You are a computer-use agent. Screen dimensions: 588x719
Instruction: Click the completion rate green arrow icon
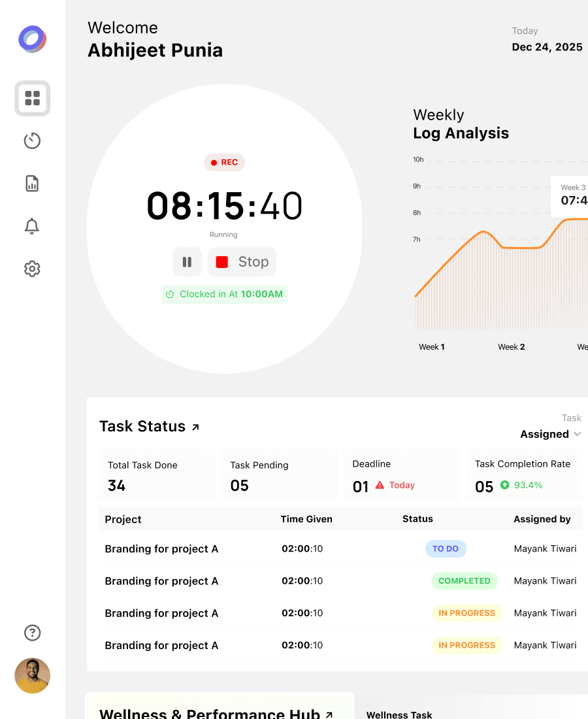(x=504, y=485)
